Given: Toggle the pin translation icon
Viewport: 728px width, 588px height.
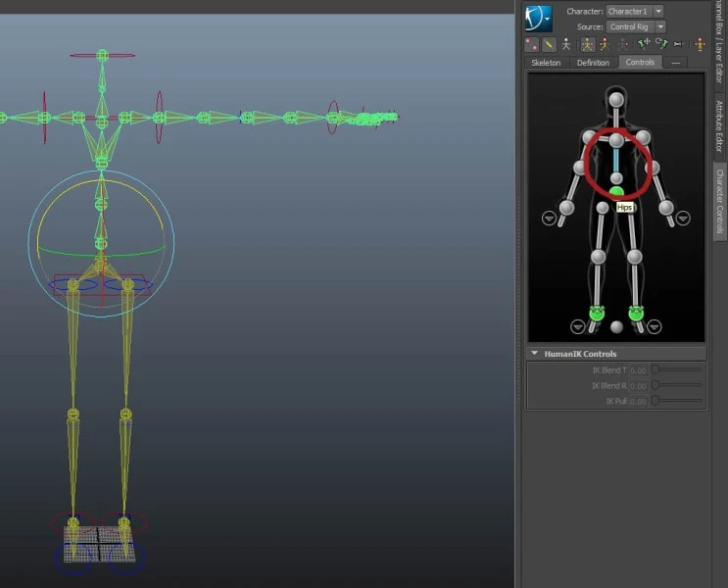Looking at the screenshot, I should 643,44.
